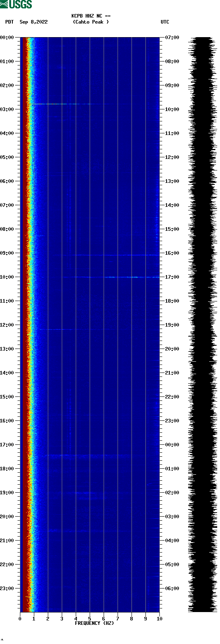
Task: Click the 12:00 PDT time label
Action: pos(7,325)
